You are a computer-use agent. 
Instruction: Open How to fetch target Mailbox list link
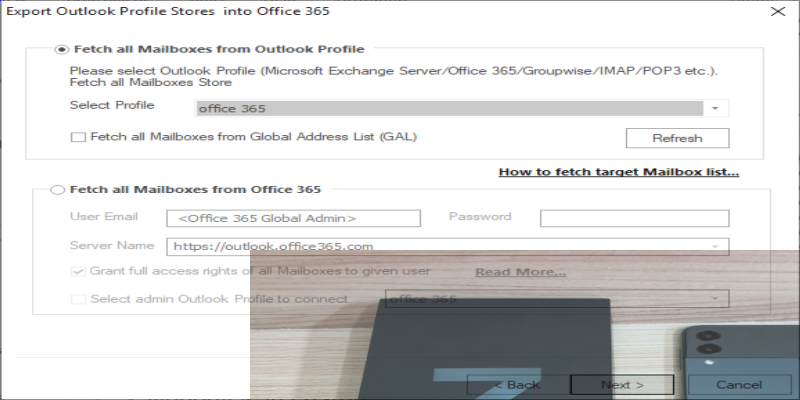pos(618,172)
